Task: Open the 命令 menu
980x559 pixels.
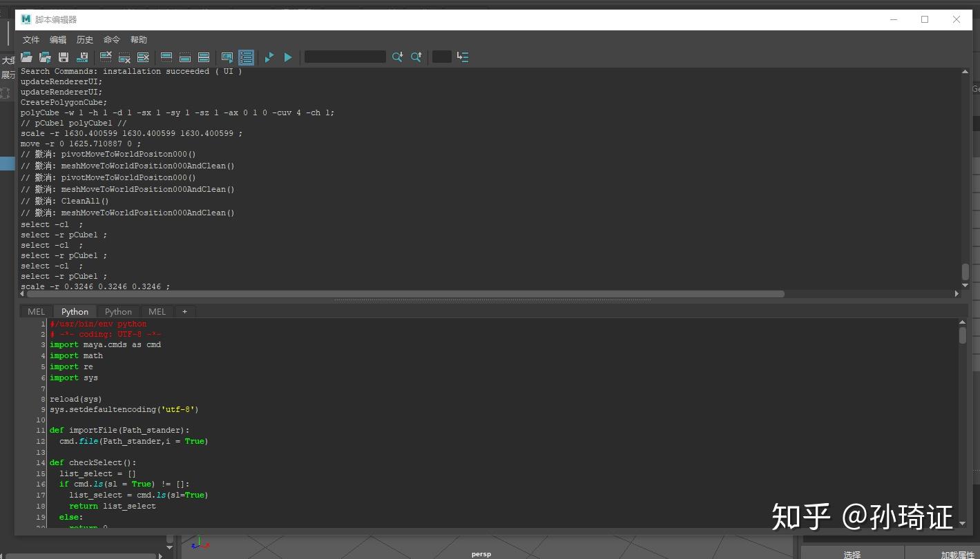Action: pos(111,39)
